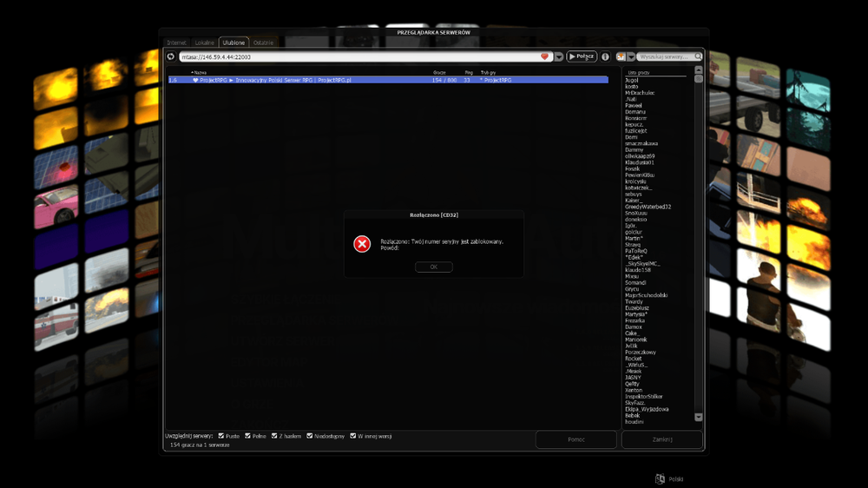
Task: Open the Ostatnie tab
Action: 263,43
